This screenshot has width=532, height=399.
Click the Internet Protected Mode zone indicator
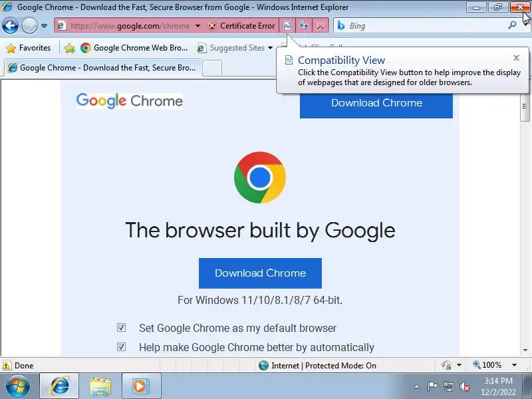(317, 365)
